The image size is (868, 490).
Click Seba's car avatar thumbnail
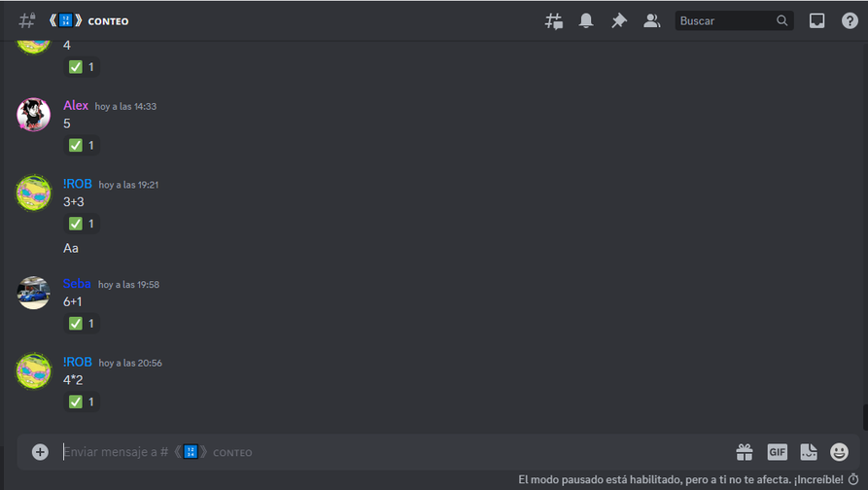33,293
